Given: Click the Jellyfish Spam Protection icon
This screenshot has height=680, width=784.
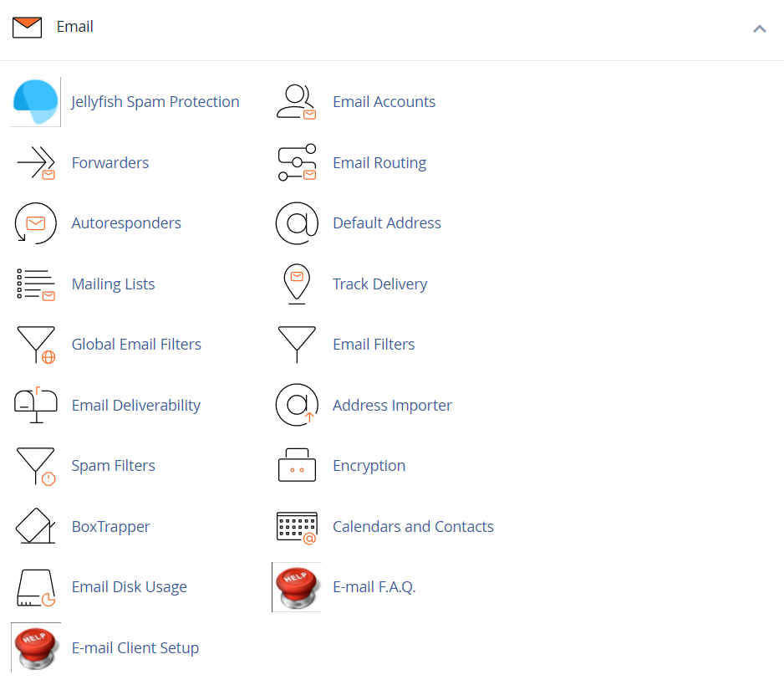Looking at the screenshot, I should click(35, 102).
